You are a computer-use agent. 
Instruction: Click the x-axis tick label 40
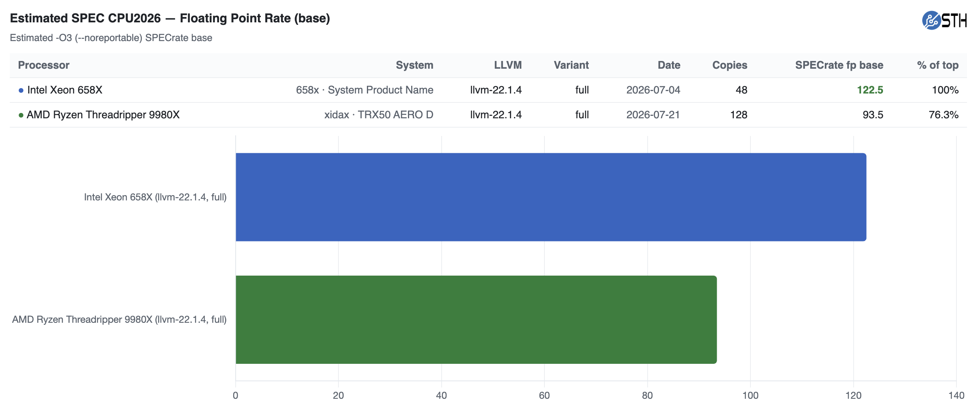(x=442, y=396)
